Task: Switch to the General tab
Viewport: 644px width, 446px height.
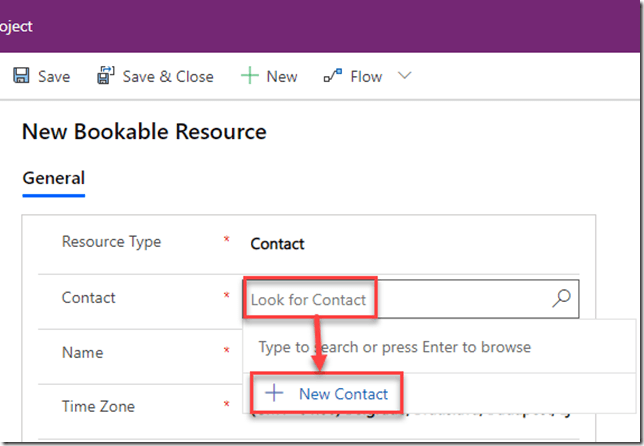Action: tap(53, 178)
